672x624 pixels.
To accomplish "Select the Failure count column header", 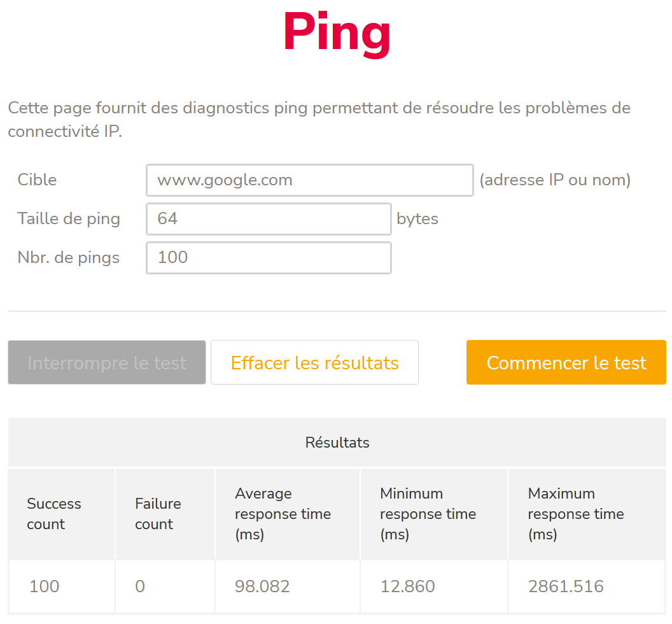I will [x=158, y=514].
